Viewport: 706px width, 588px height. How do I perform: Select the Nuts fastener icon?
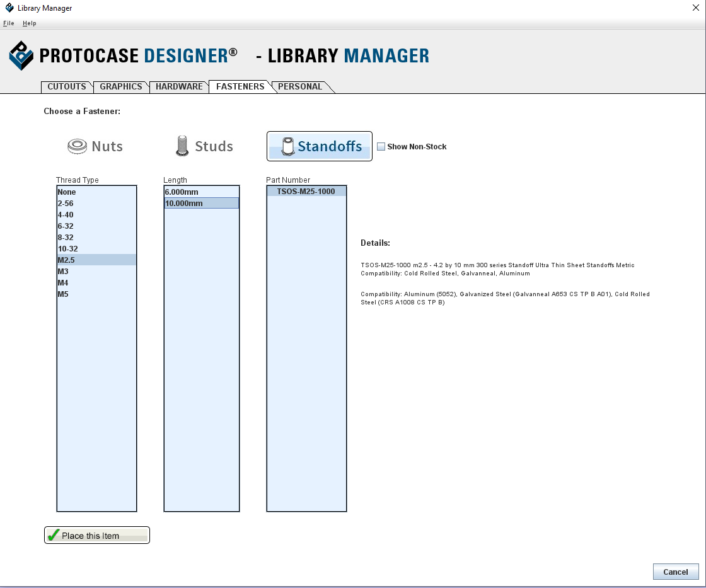click(x=77, y=146)
